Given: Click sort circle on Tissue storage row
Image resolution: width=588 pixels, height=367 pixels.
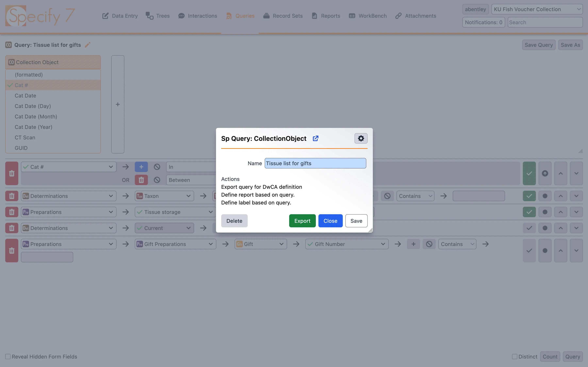Looking at the screenshot, I should pyautogui.click(x=545, y=212).
